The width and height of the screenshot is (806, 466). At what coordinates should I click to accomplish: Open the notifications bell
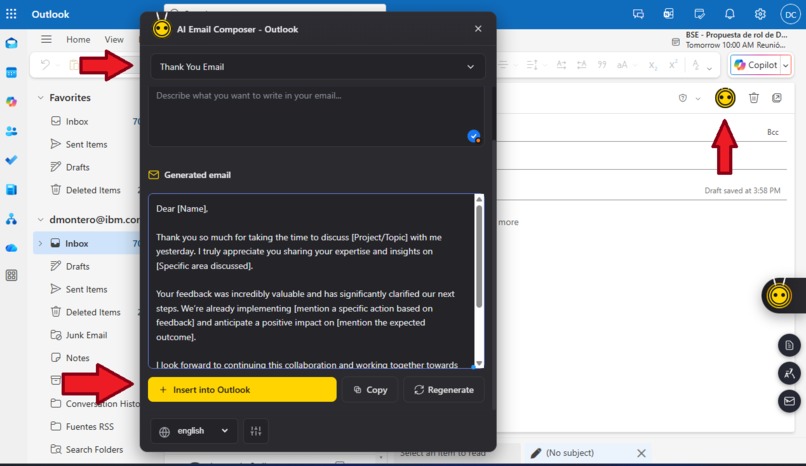pos(729,14)
